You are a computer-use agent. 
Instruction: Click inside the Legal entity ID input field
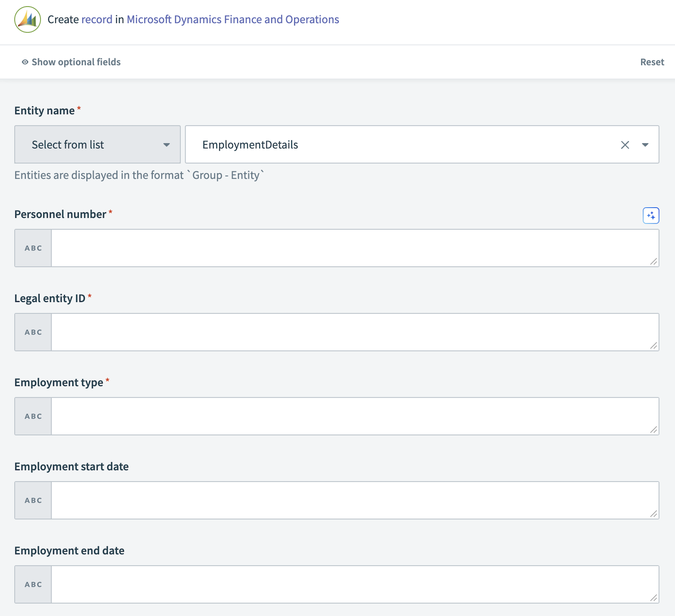[x=335, y=332]
